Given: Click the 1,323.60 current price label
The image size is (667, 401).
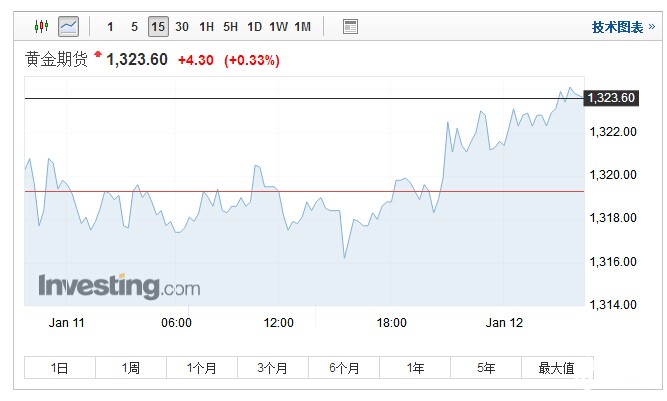Looking at the screenshot, I should click(611, 98).
